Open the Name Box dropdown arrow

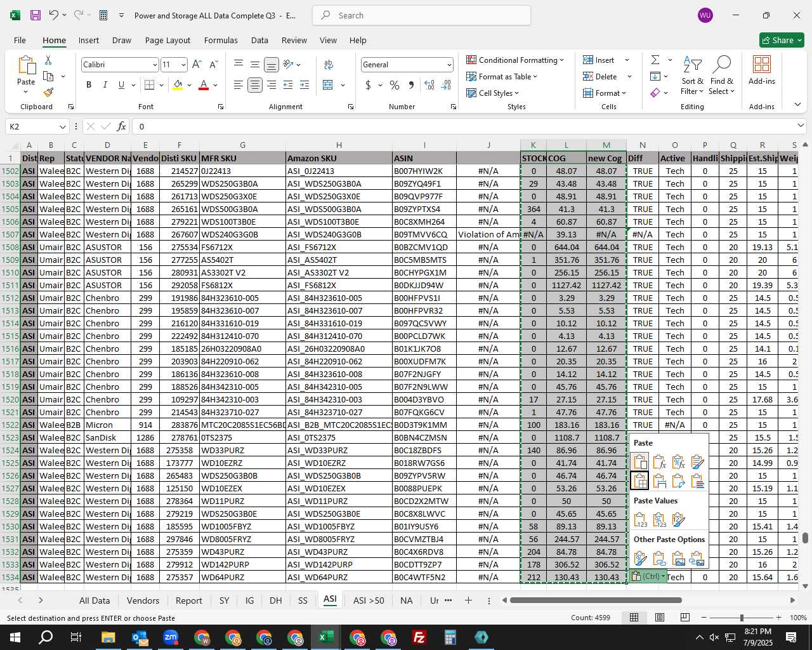(62, 127)
